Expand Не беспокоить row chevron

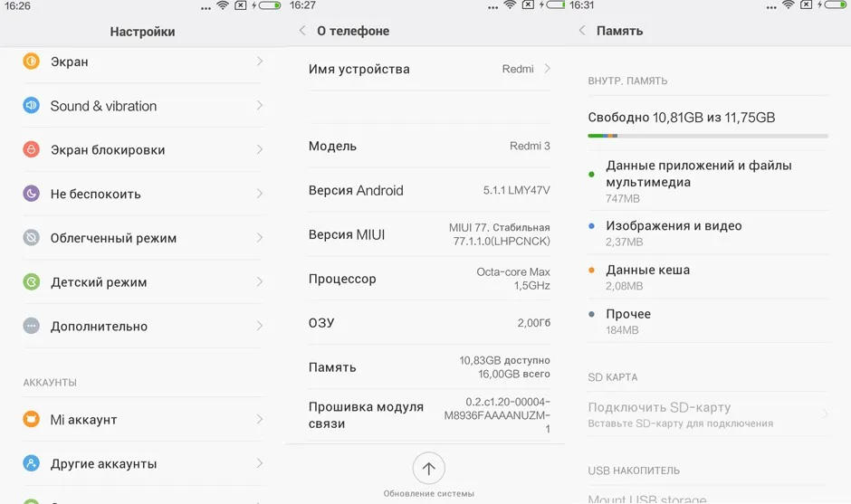[260, 193]
